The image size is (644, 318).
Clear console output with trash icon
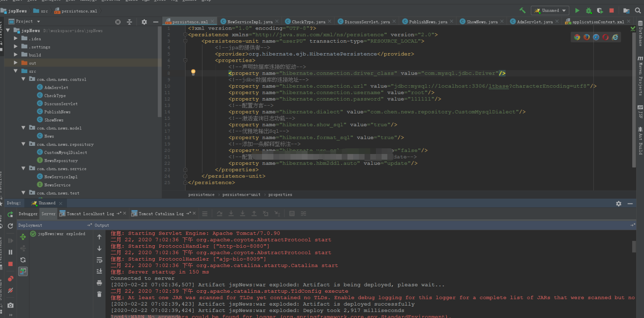tap(99, 294)
